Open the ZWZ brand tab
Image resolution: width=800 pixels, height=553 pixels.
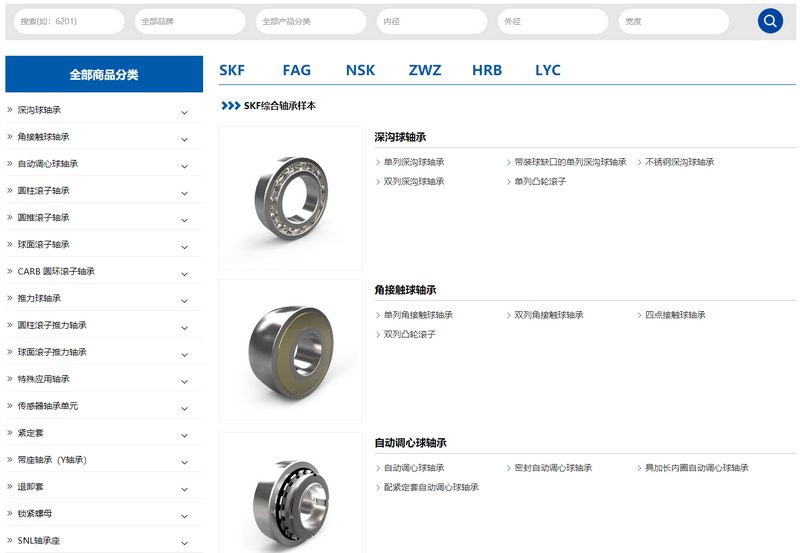click(425, 70)
